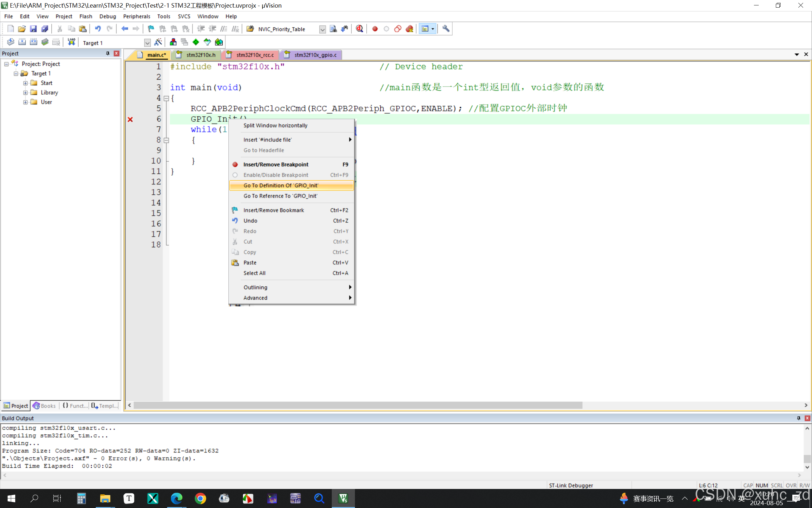Click the Save All toolbar icon
The height and width of the screenshot is (508, 812).
pyautogui.click(x=45, y=29)
